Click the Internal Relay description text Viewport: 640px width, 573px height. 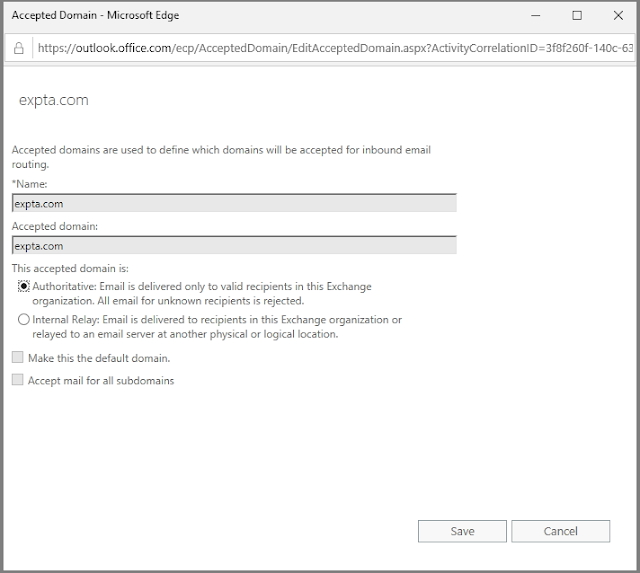(x=215, y=327)
